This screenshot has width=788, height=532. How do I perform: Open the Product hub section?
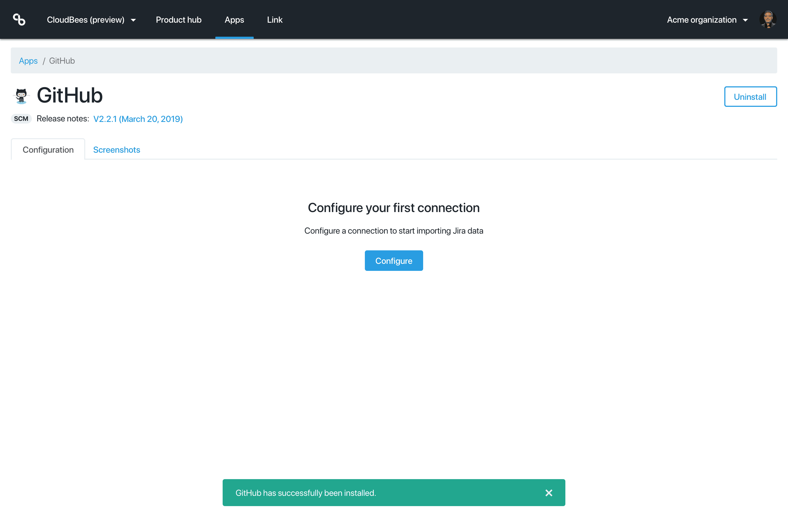coord(178,20)
